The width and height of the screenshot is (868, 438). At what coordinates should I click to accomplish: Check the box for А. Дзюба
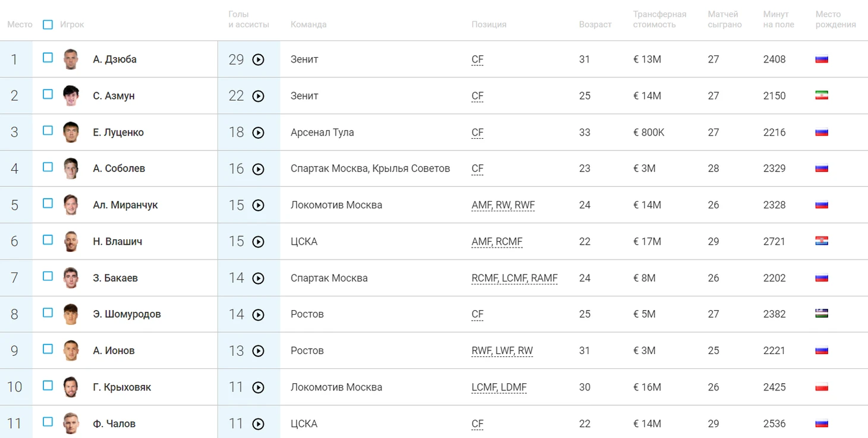(x=48, y=58)
